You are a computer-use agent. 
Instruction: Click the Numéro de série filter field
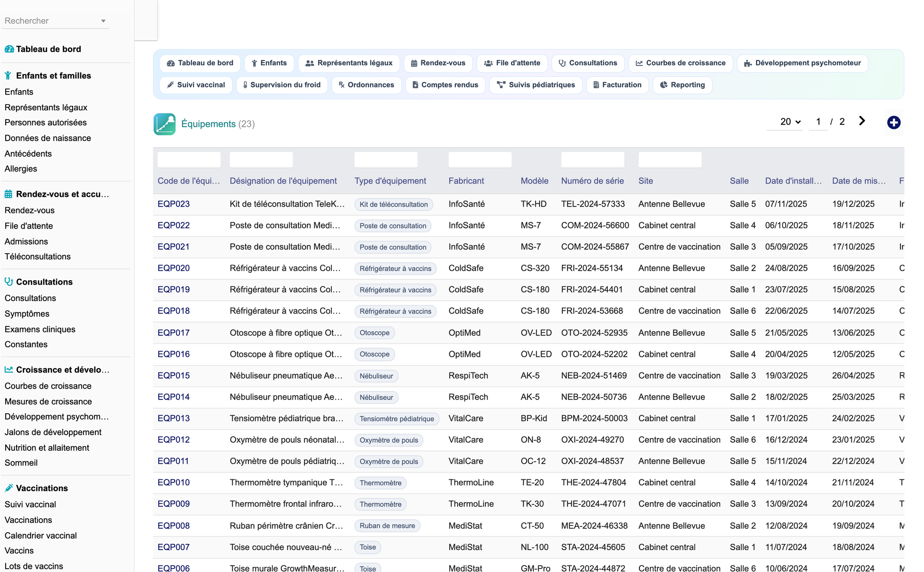(593, 160)
